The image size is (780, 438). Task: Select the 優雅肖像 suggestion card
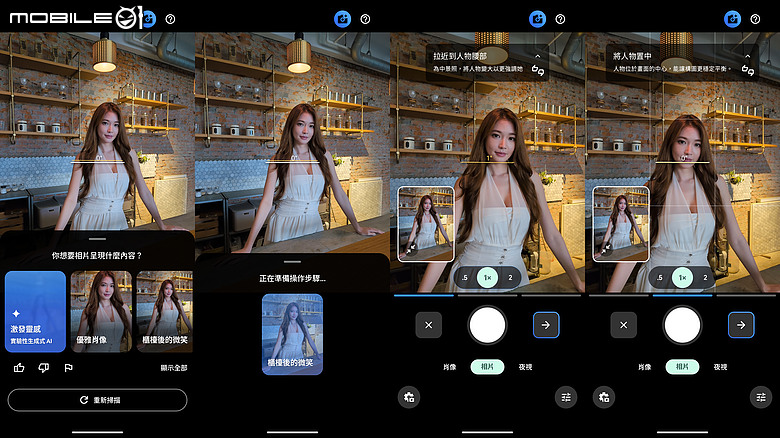101,312
